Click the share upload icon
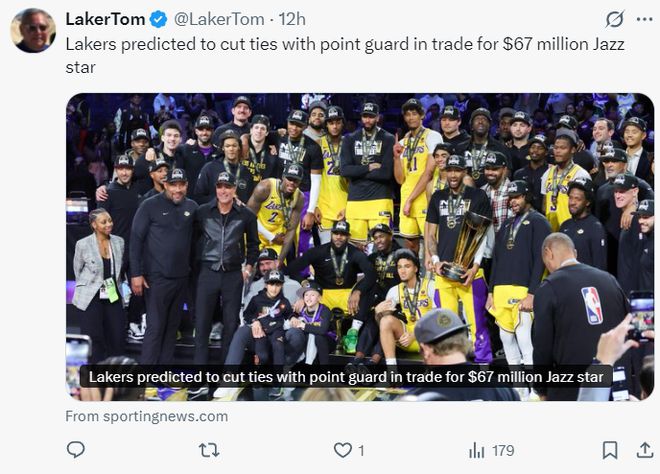Image resolution: width=660 pixels, height=474 pixels. point(642,450)
